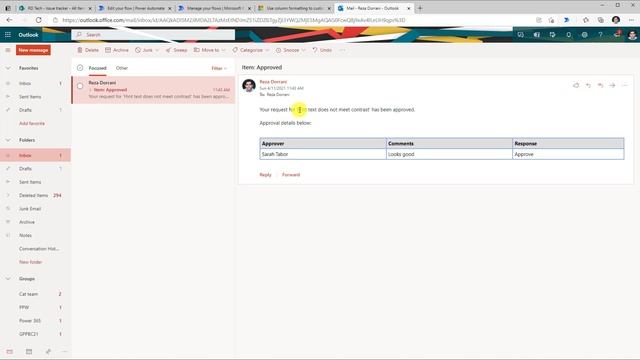Select the highlighted Inbox folder

click(x=35, y=156)
